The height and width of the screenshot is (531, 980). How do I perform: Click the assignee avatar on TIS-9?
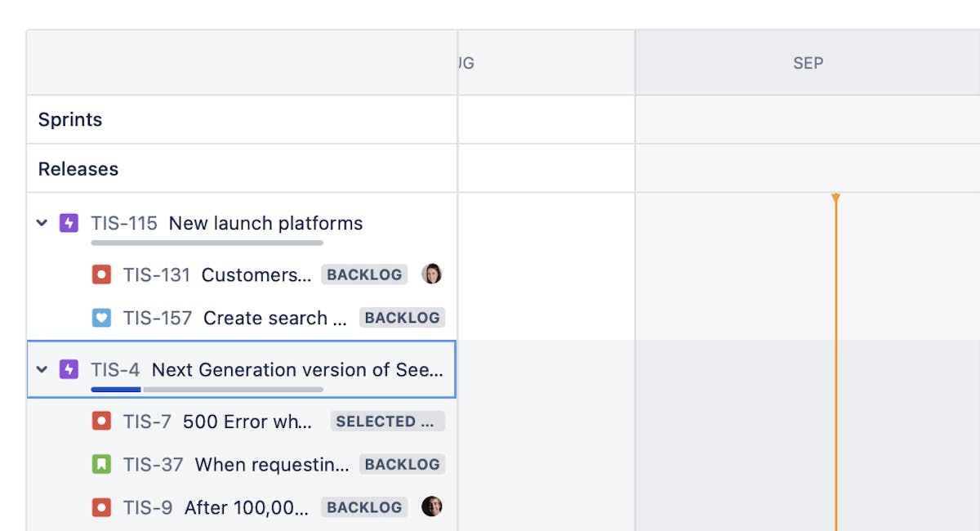[432, 507]
